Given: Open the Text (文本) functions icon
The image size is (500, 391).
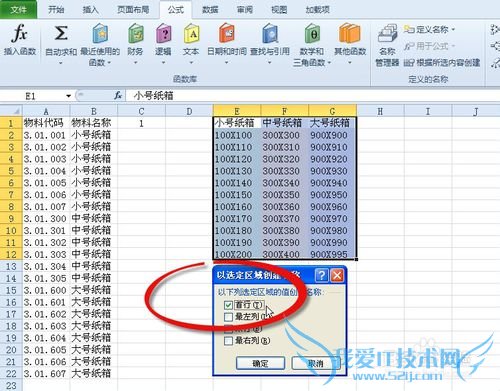Looking at the screenshot, I should click(x=191, y=33).
